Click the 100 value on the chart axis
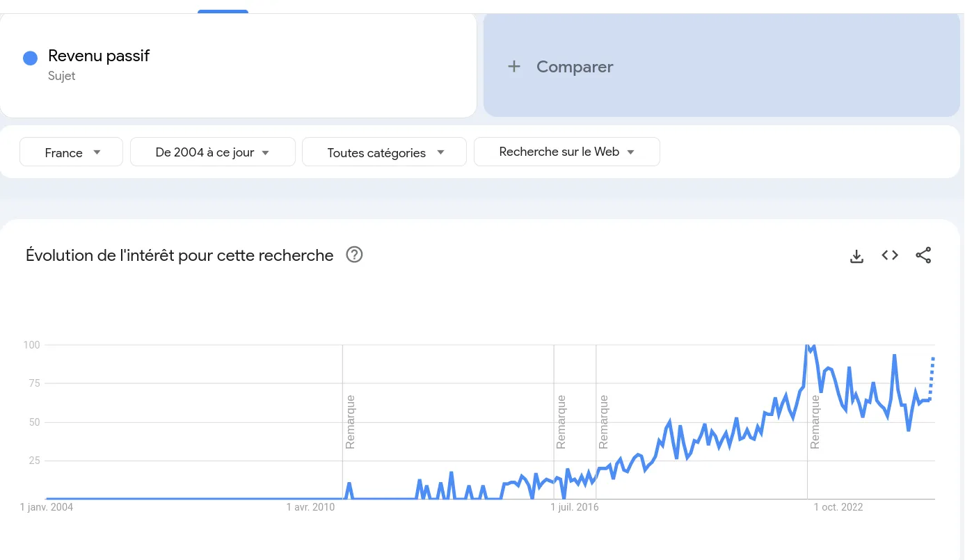Viewport: 965px width, 560px height. 31,344
